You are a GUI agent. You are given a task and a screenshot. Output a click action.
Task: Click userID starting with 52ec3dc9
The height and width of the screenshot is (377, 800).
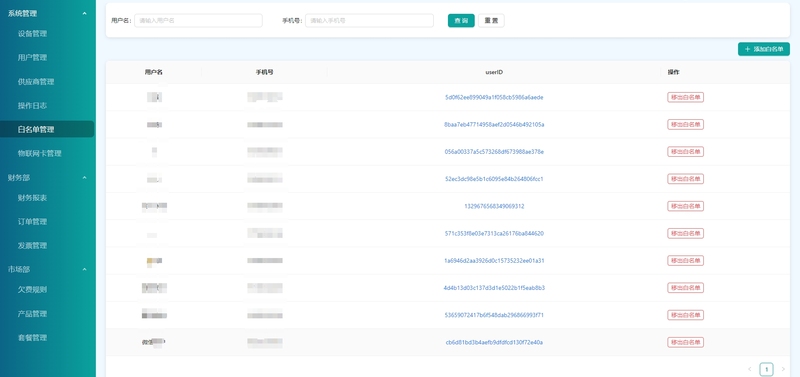point(494,179)
